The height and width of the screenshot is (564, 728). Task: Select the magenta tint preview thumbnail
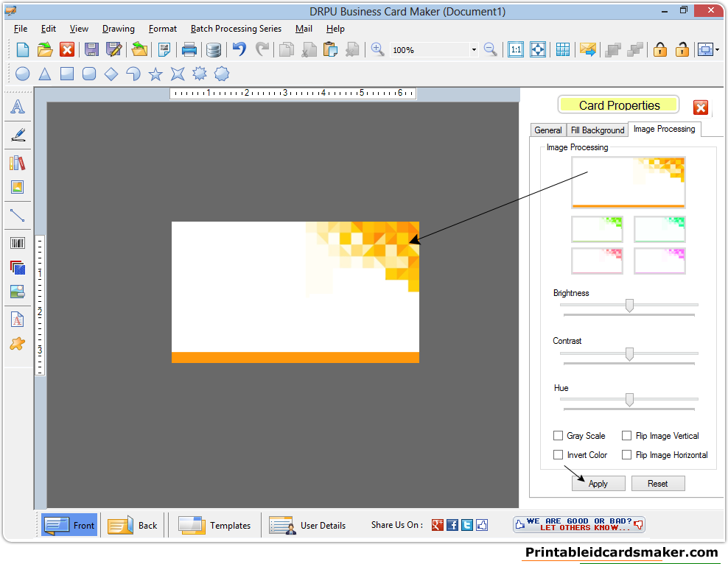coord(659,261)
